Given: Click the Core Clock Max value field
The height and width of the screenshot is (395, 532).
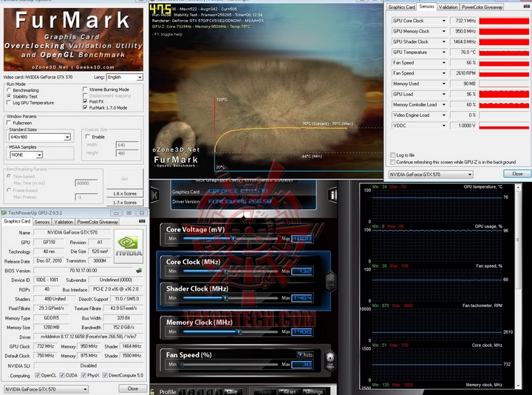Looking at the screenshot, I should 301,271.
